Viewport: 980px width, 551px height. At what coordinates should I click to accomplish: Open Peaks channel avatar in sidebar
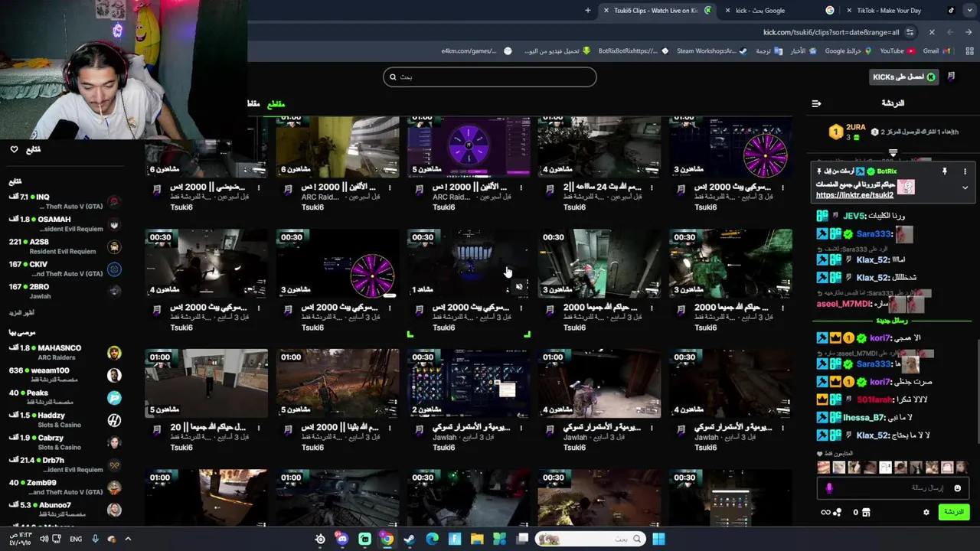(114, 397)
